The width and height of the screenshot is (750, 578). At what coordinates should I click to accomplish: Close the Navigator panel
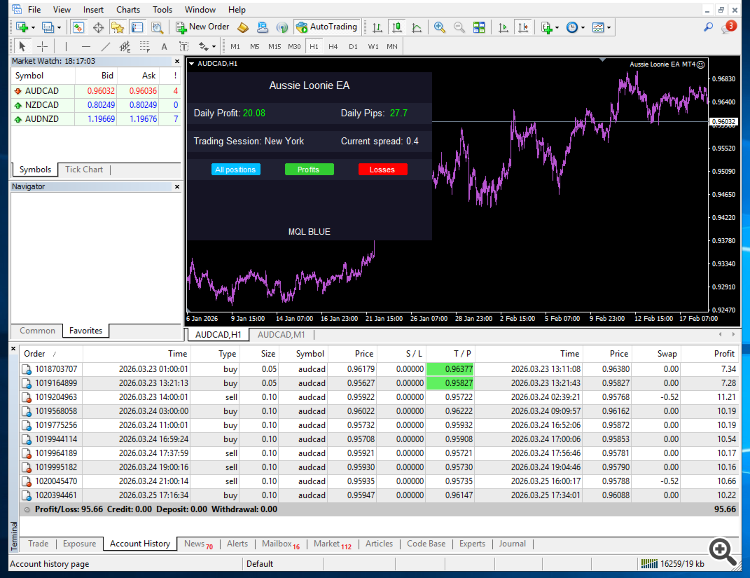coord(177,187)
